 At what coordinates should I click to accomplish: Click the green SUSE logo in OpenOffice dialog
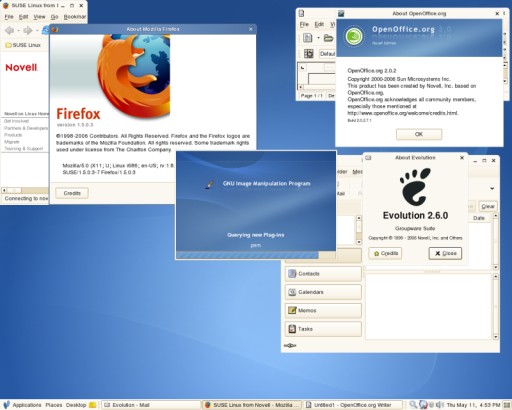(x=354, y=36)
